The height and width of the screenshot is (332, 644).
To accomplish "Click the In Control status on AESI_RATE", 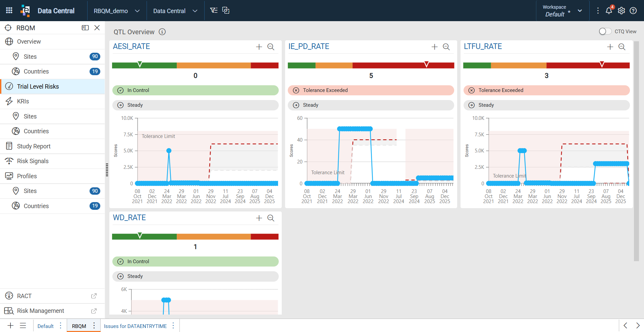I will click(196, 90).
